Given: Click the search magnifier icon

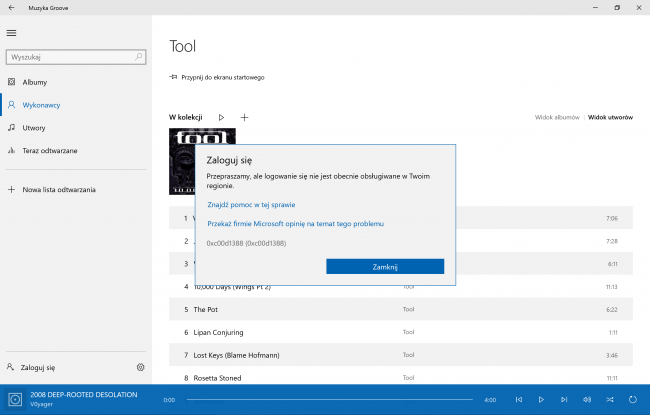Looking at the screenshot, I should click(x=139, y=57).
